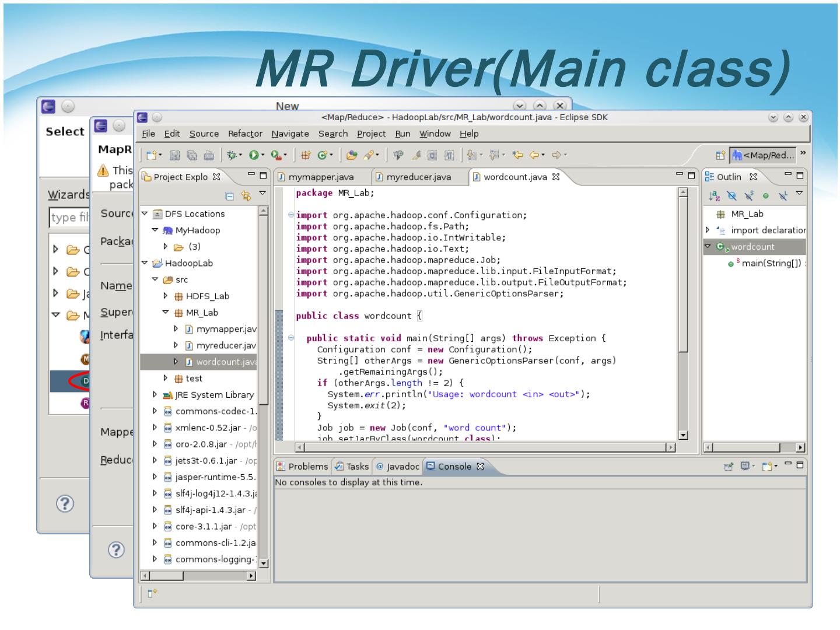Expand the HDFS_Lab package node
This screenshot has width=840, height=630.
(x=166, y=296)
